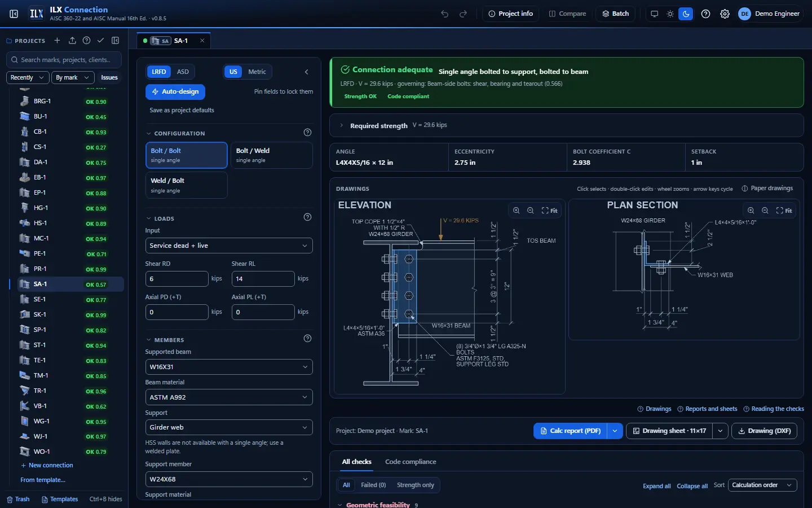Open the Members section help icon
Image resolution: width=812 pixels, height=508 pixels.
[307, 339]
